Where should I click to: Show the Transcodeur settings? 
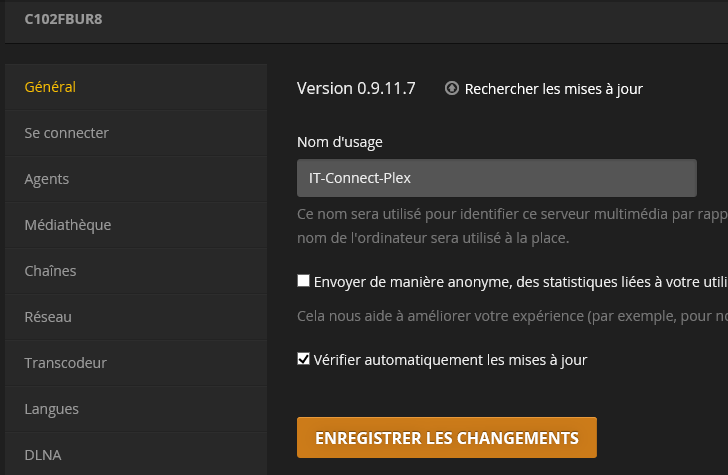[65, 363]
